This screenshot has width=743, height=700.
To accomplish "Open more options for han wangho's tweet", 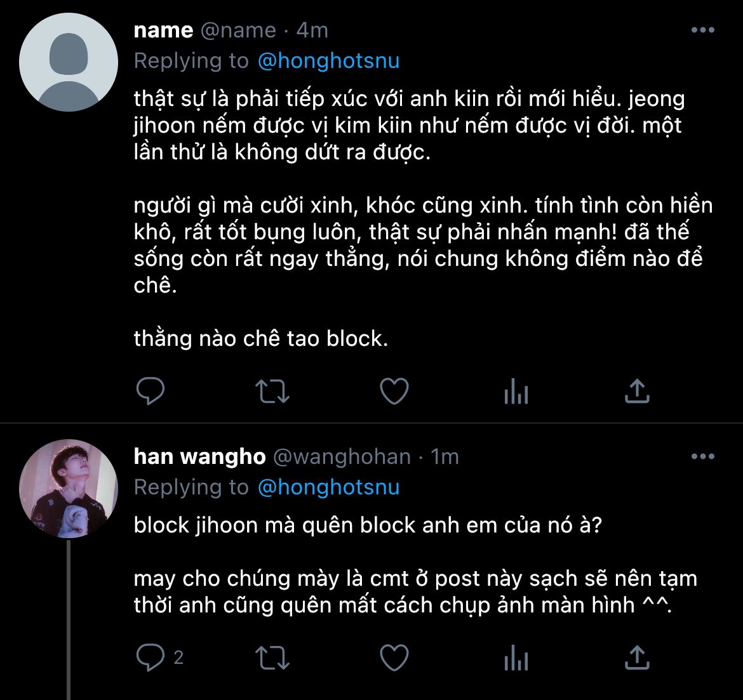I will coord(702,457).
